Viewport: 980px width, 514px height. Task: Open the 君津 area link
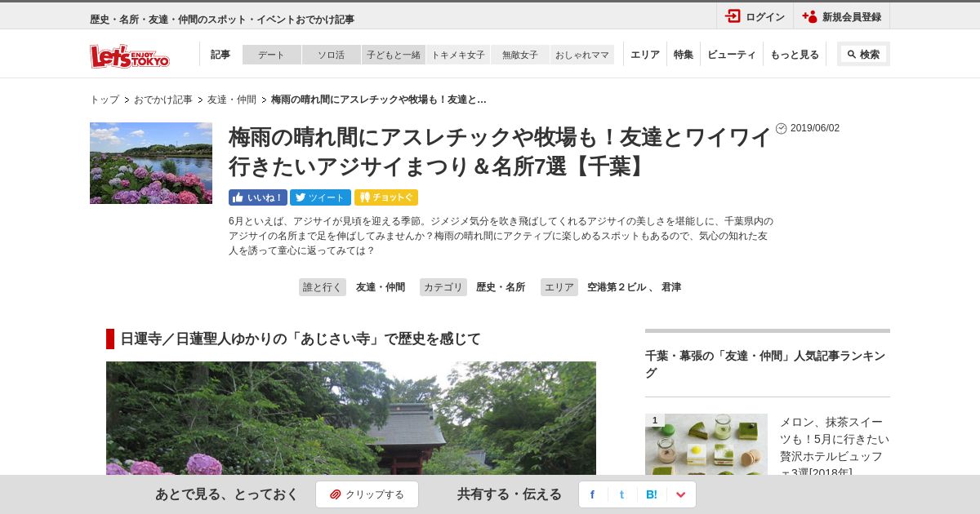pyautogui.click(x=671, y=287)
